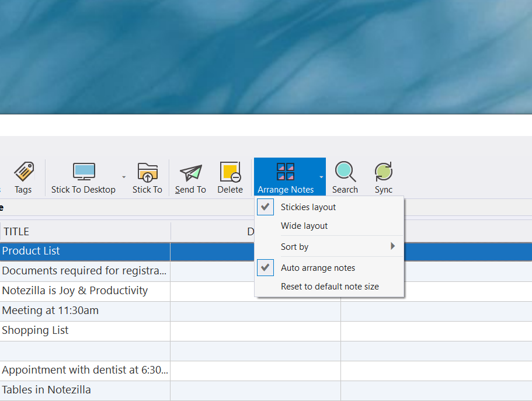The height and width of the screenshot is (401, 532).
Task: Select the Shopping List note
Action: tap(35, 330)
